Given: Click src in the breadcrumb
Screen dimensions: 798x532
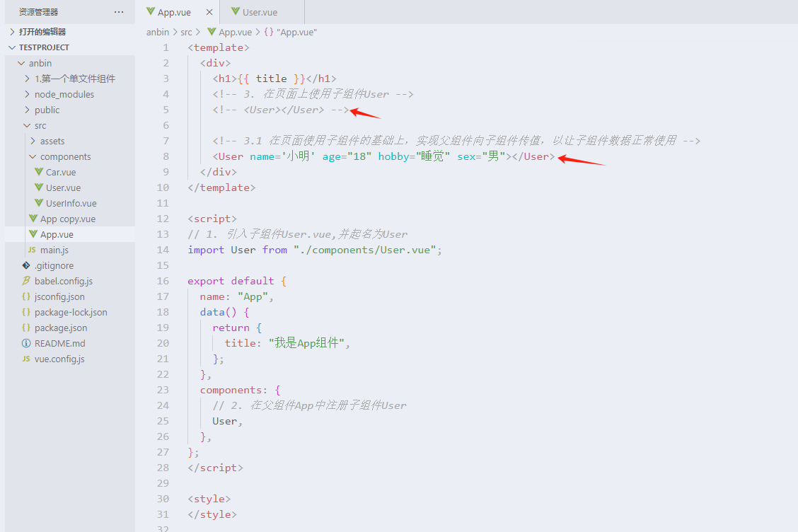Looking at the screenshot, I should pos(186,32).
